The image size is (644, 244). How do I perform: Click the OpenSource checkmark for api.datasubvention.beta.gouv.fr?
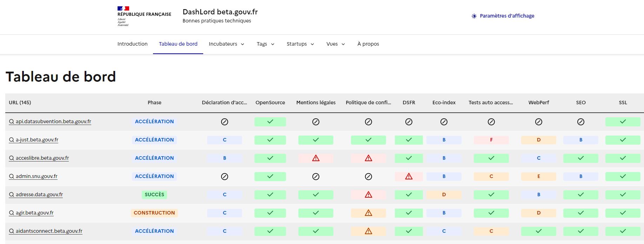click(x=270, y=122)
